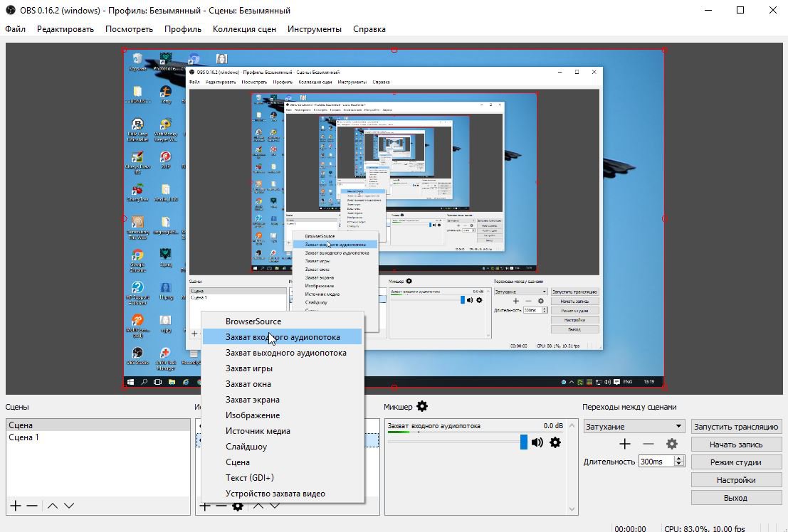Open the gear for the Захват входного аудиопотока mixer channel
788x532 pixels.
[555, 442]
